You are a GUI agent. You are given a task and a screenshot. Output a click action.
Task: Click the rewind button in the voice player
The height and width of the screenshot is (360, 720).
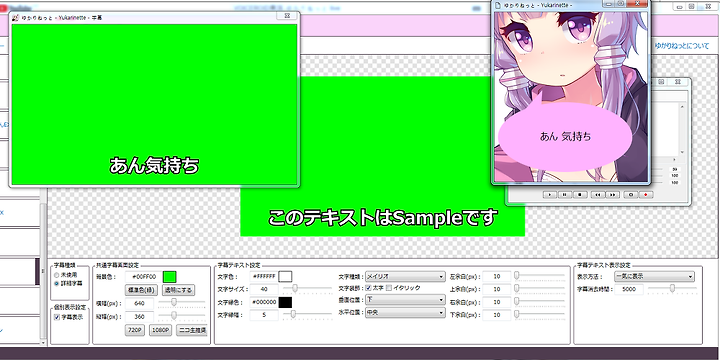point(598,195)
